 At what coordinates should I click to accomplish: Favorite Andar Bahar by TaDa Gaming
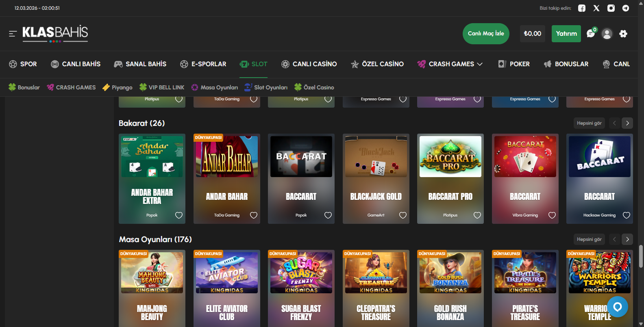click(x=254, y=215)
